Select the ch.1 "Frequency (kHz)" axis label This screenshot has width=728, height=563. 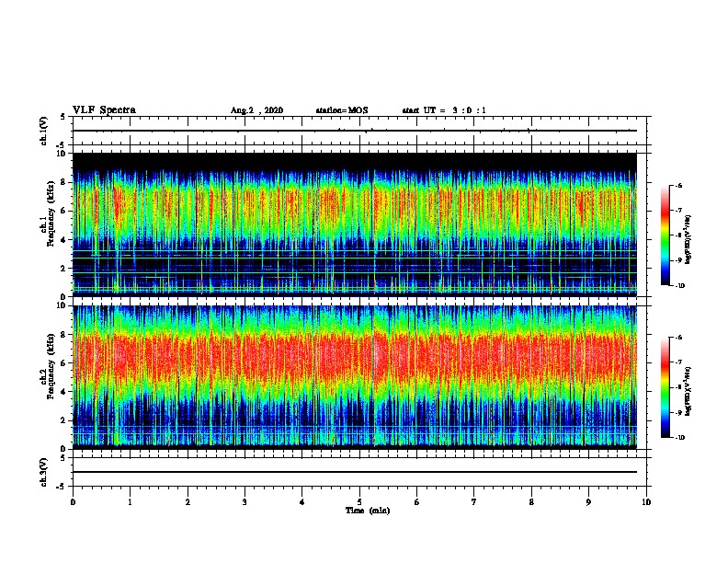point(51,213)
